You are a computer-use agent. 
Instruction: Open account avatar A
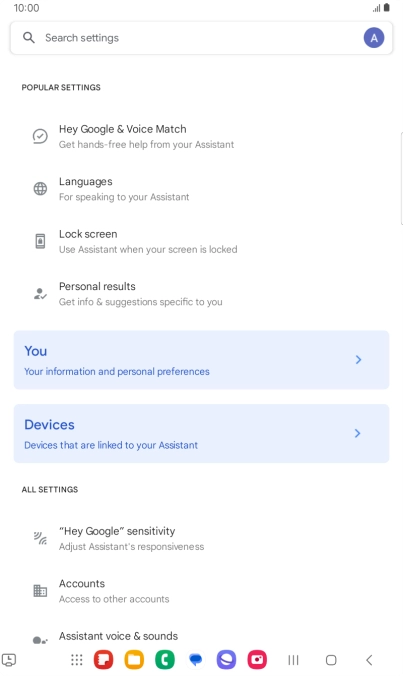tap(374, 38)
